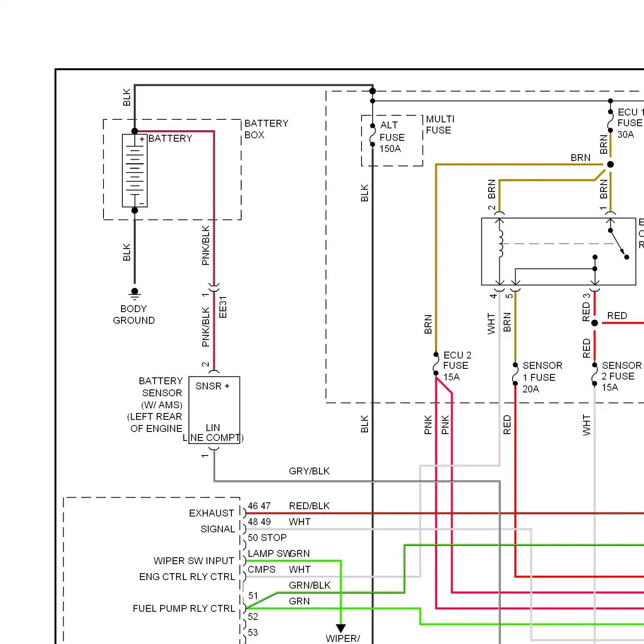The width and height of the screenshot is (644, 644).
Task: Click the "BATTERY BOX" label
Action: coord(266,129)
